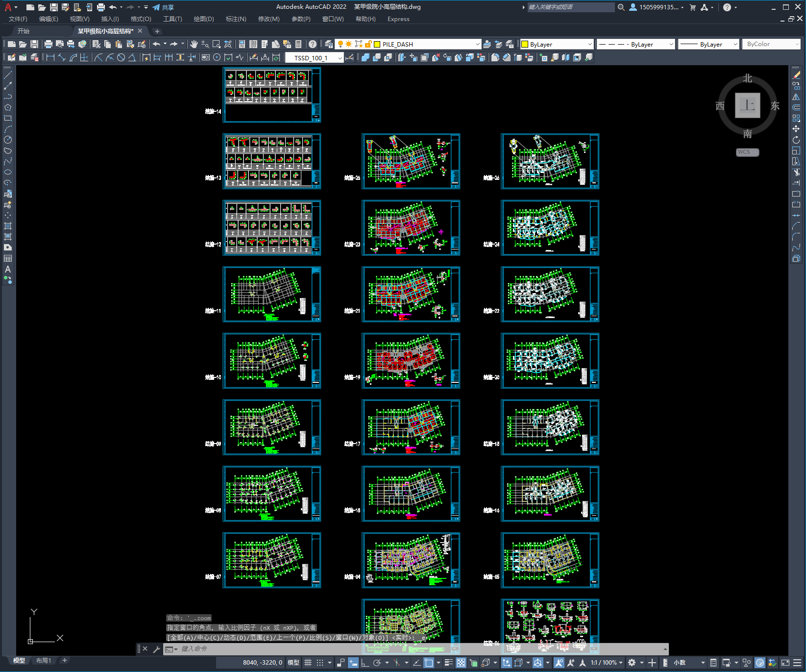Click the Linear dimension tool
Image resolution: width=806 pixels, height=672 pixels.
50,57
